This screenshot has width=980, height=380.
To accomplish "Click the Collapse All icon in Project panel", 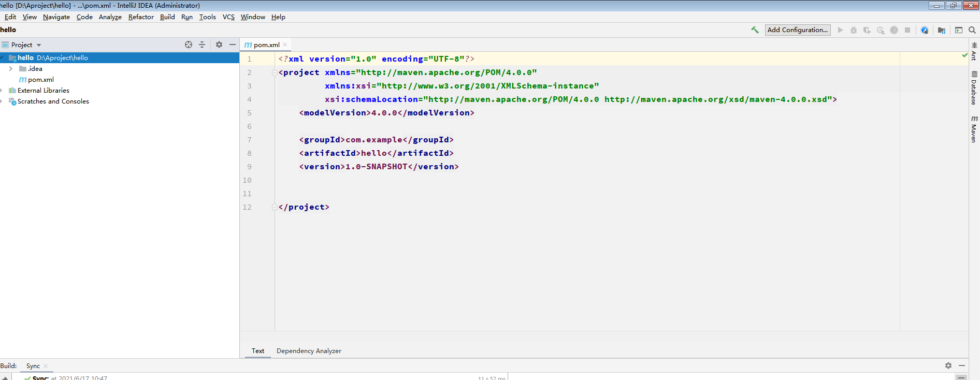I will 202,45.
